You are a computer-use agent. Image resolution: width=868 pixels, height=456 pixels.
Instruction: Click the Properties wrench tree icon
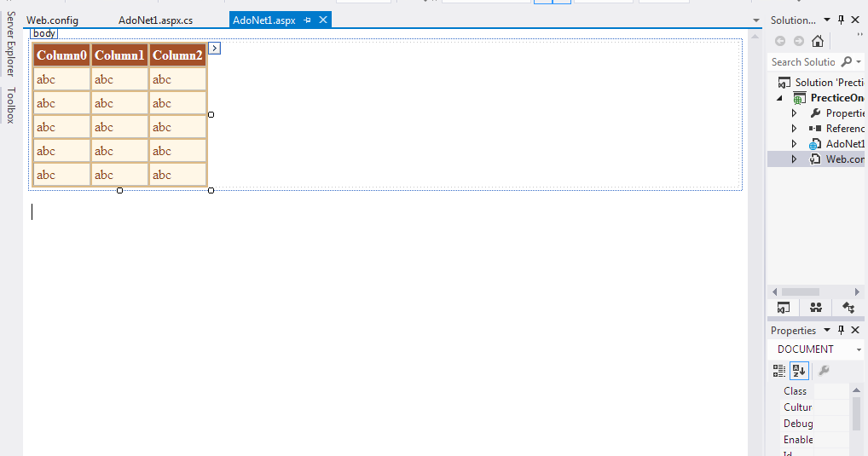[x=815, y=113]
